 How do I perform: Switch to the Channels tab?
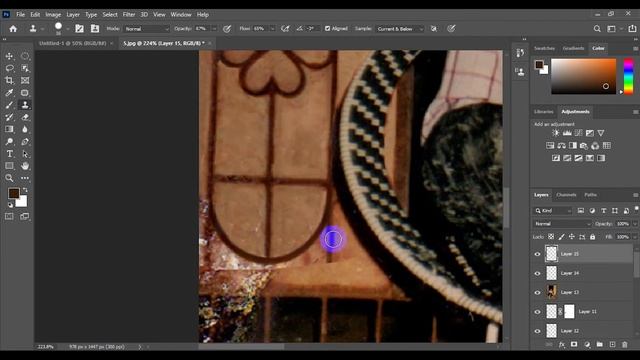point(566,195)
